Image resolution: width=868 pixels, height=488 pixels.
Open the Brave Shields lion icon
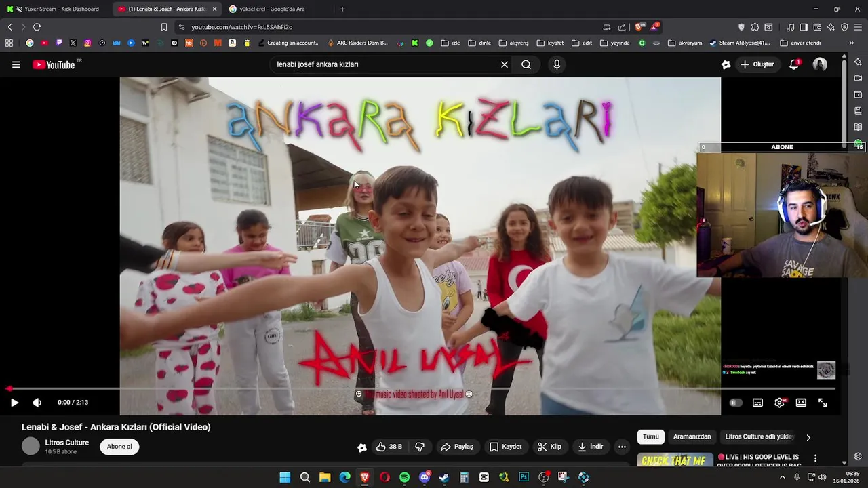point(638,27)
